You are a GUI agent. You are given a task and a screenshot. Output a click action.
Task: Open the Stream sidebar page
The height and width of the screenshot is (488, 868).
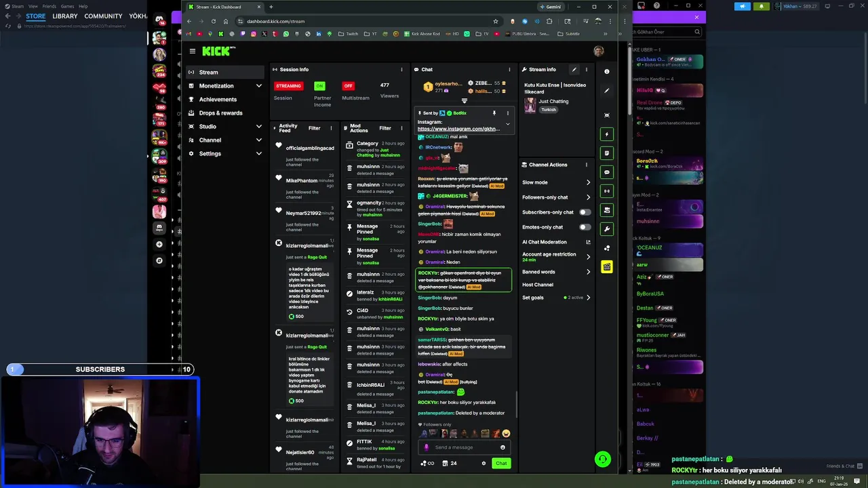225,73
